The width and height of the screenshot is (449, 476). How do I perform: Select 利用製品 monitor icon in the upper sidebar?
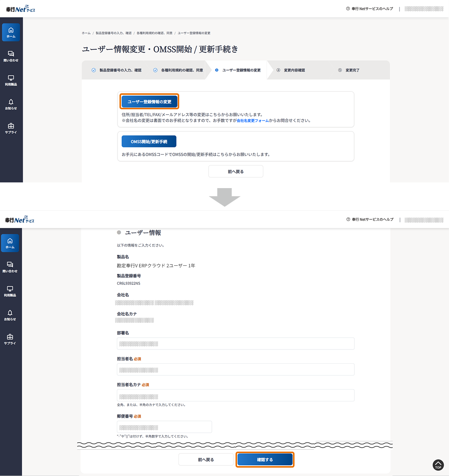click(11, 80)
